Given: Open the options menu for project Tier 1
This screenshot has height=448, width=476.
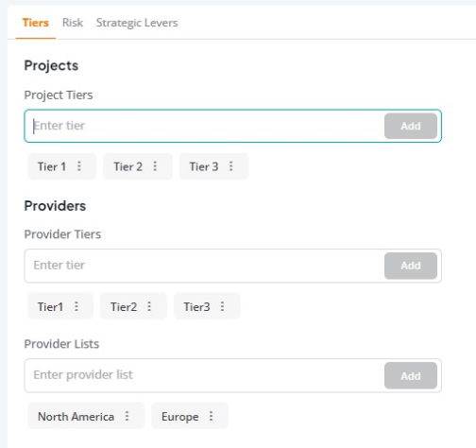Looking at the screenshot, I should 79,166.
